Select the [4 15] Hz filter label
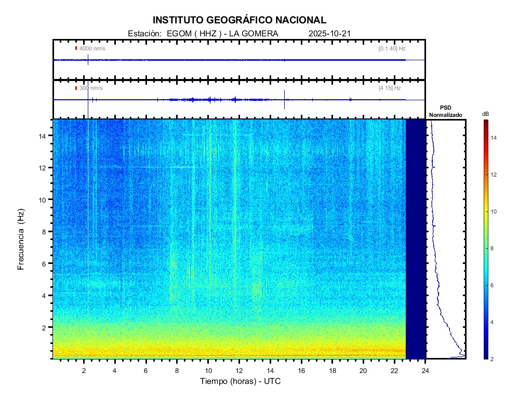The image size is (532, 399). pos(390,88)
